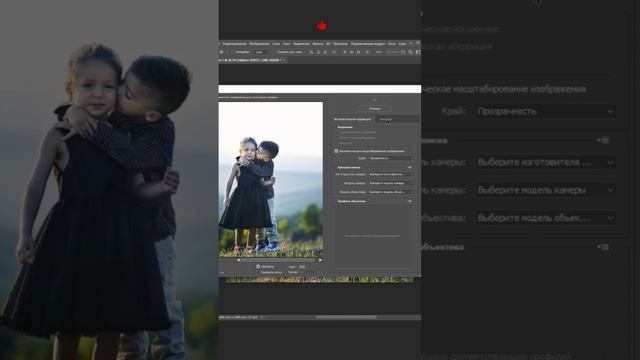Screen dimensions: 640x360
Task: Open the workspace switcher icon at options bar end
Action: pyautogui.click(x=418, y=52)
